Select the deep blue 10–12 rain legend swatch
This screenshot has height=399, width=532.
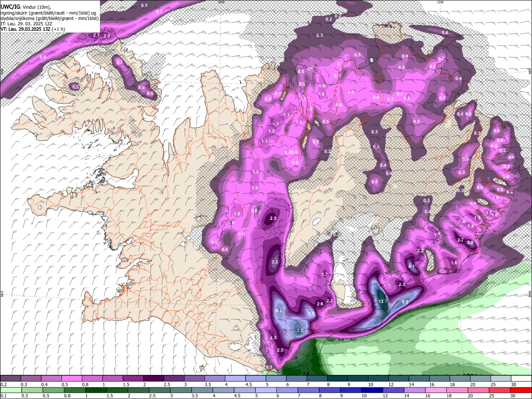click(x=372, y=390)
